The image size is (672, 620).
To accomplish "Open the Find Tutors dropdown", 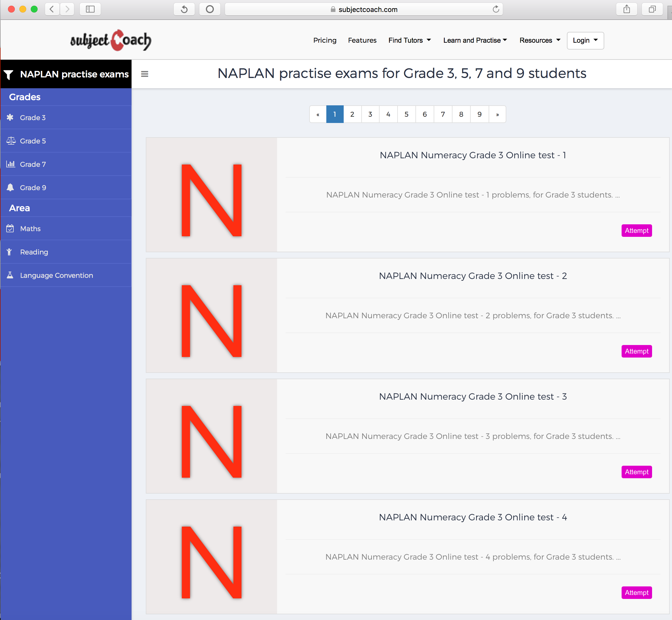I will pos(409,40).
